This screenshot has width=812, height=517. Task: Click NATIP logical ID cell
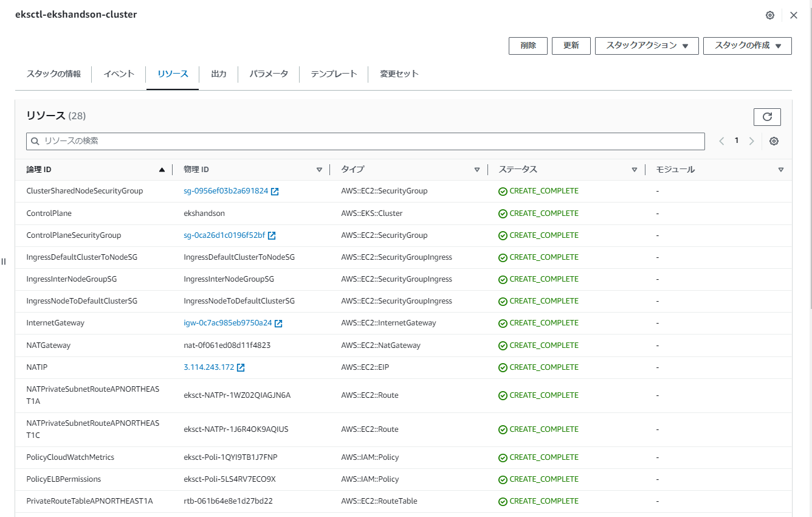coord(37,367)
